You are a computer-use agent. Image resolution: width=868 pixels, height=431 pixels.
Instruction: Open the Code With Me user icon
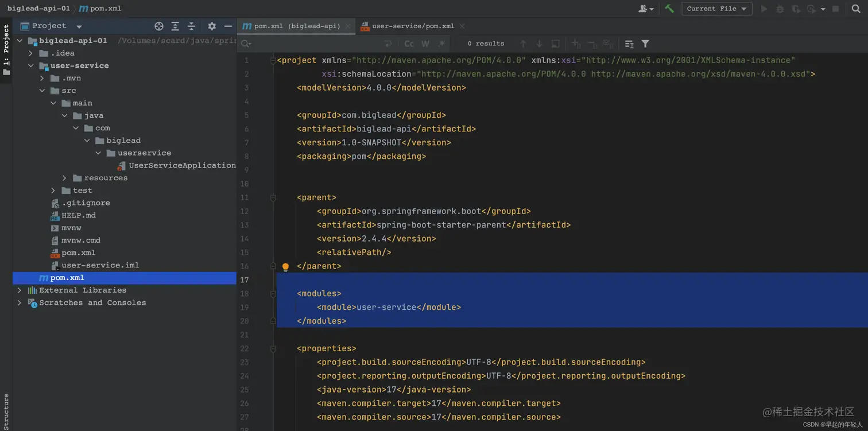pos(646,9)
